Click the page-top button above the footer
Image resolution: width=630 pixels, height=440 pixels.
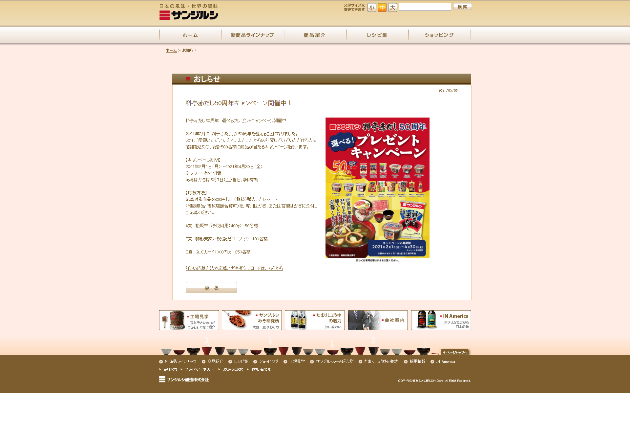click(x=454, y=352)
